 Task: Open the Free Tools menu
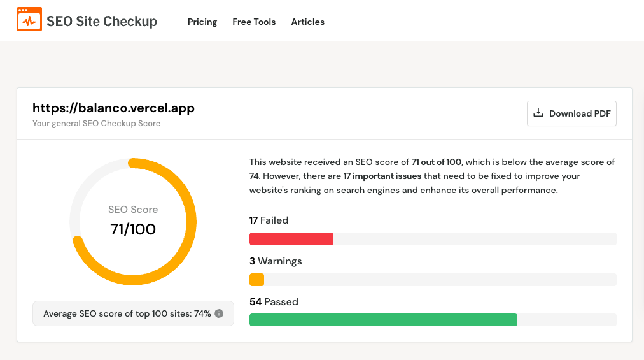tap(254, 22)
